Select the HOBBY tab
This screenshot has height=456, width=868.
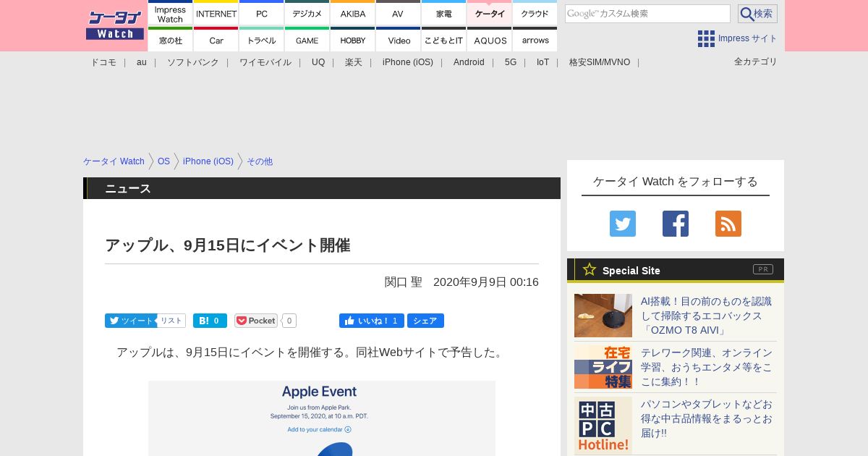pos(353,39)
